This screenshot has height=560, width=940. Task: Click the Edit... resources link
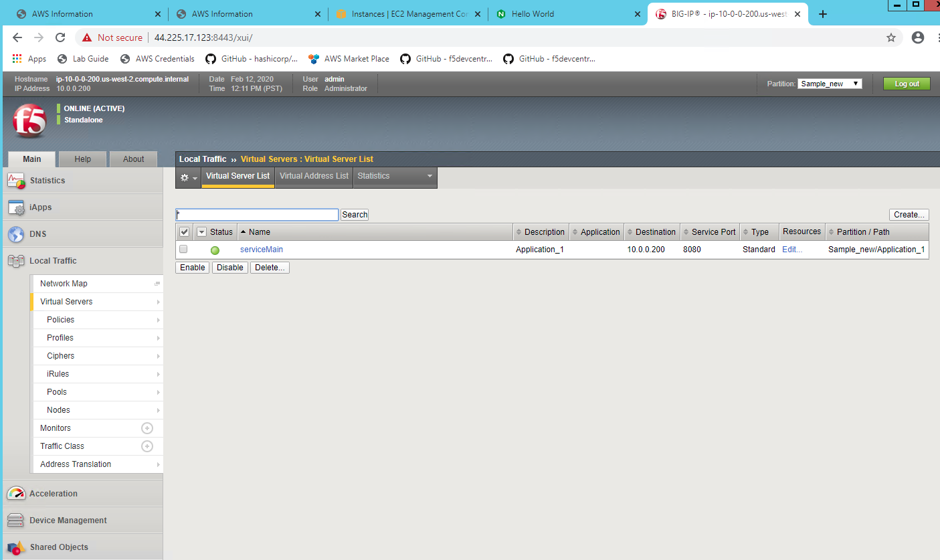(x=792, y=250)
